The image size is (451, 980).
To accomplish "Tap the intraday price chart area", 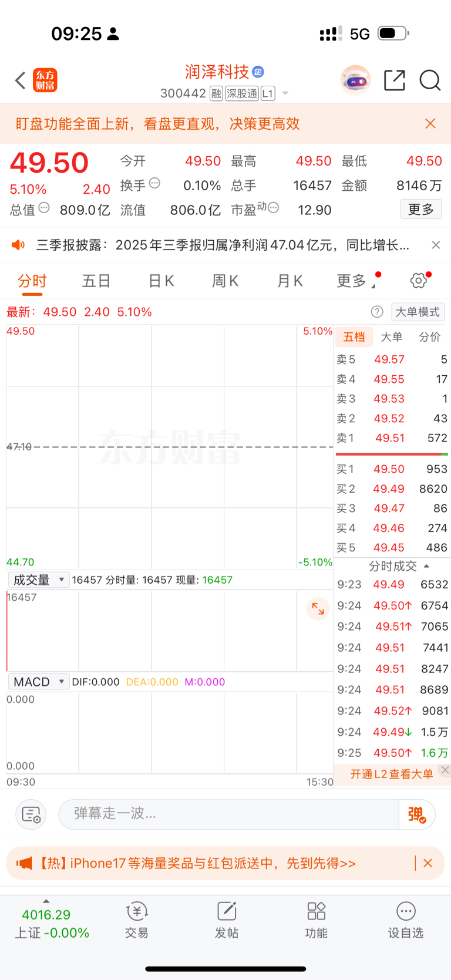I will (x=170, y=446).
